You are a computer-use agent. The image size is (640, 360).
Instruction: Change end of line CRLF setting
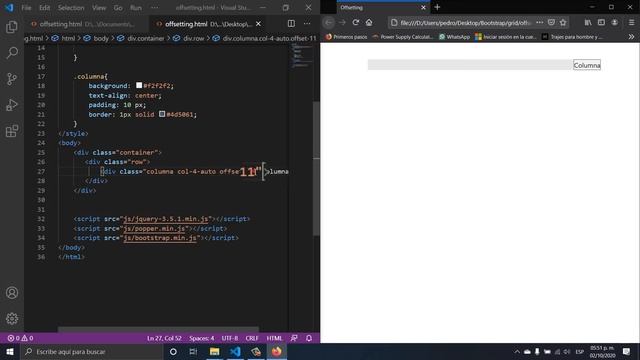(252, 338)
